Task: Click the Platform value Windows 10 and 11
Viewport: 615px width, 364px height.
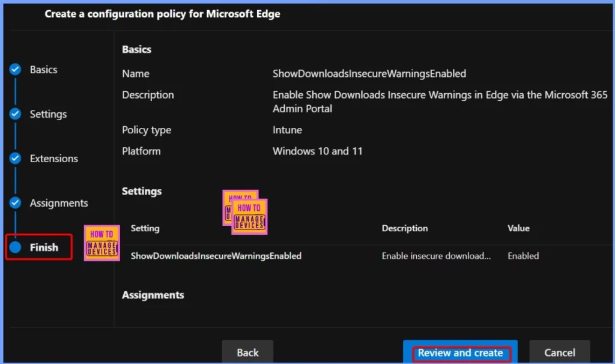Action: click(x=317, y=151)
